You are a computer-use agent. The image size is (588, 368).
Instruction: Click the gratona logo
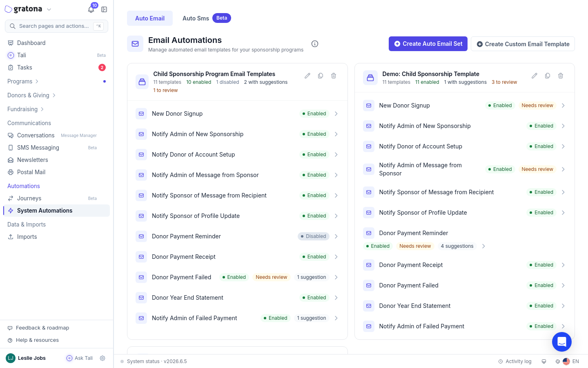point(23,9)
